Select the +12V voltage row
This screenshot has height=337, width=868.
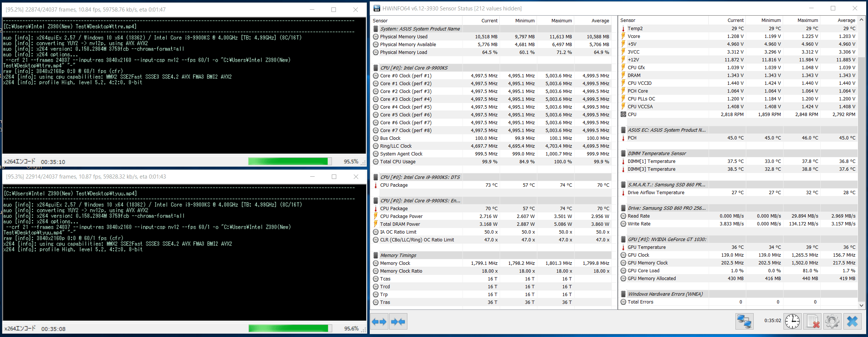(x=738, y=60)
